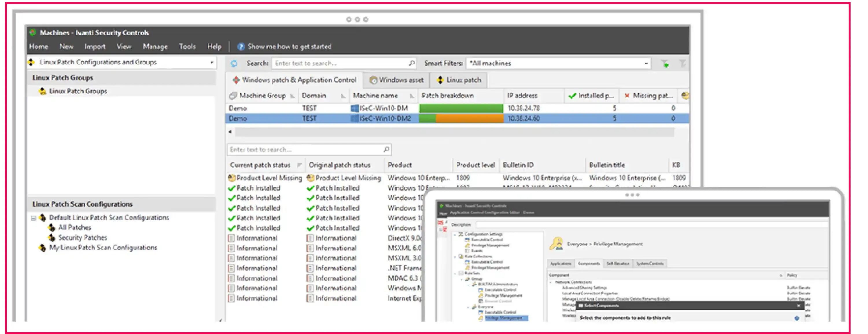Click IP address 10.38.24.78 cell
The width and height of the screenshot is (868, 334).
coord(523,108)
